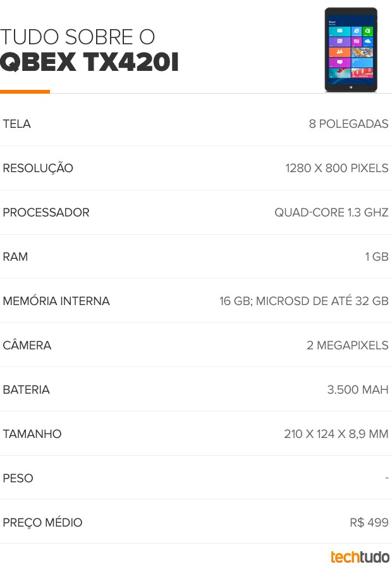Click the TUDO SOBRE O heading
The image size is (392, 569).
tap(77, 37)
